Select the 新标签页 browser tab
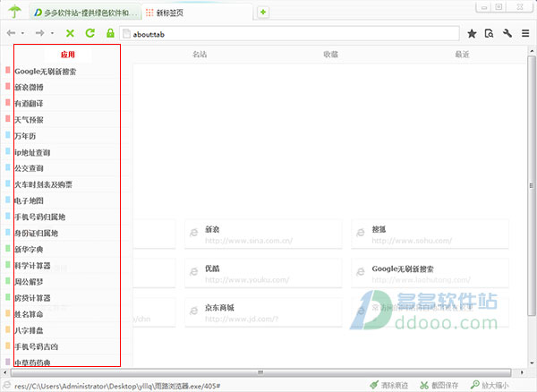The height and width of the screenshot is (392, 537). pyautogui.click(x=197, y=13)
